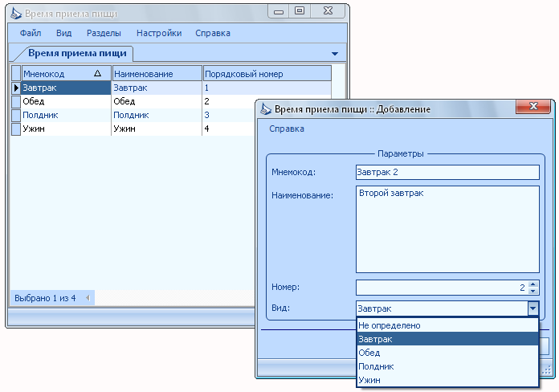
Task: Select the Время приема пищи tab
Action: pyautogui.click(x=77, y=53)
